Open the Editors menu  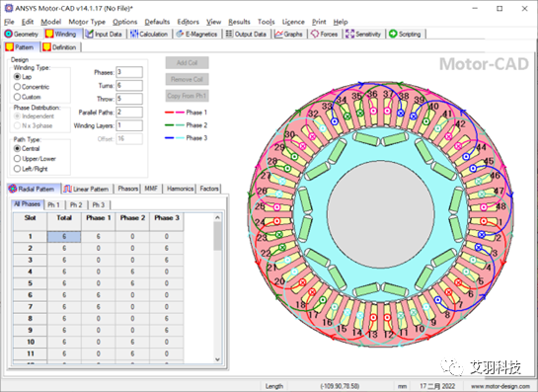pyautogui.click(x=188, y=22)
